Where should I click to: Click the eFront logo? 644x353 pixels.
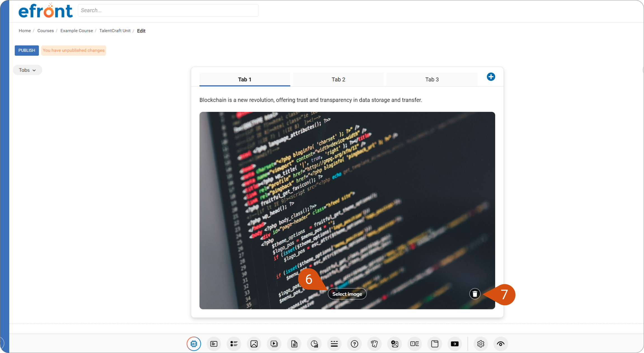coord(46,11)
